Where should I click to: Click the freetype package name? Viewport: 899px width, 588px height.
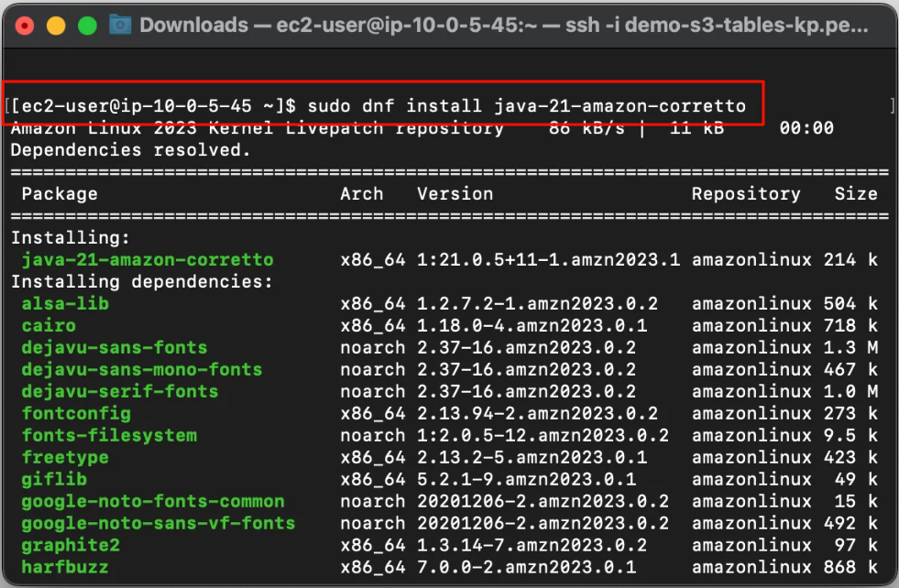click(x=65, y=457)
